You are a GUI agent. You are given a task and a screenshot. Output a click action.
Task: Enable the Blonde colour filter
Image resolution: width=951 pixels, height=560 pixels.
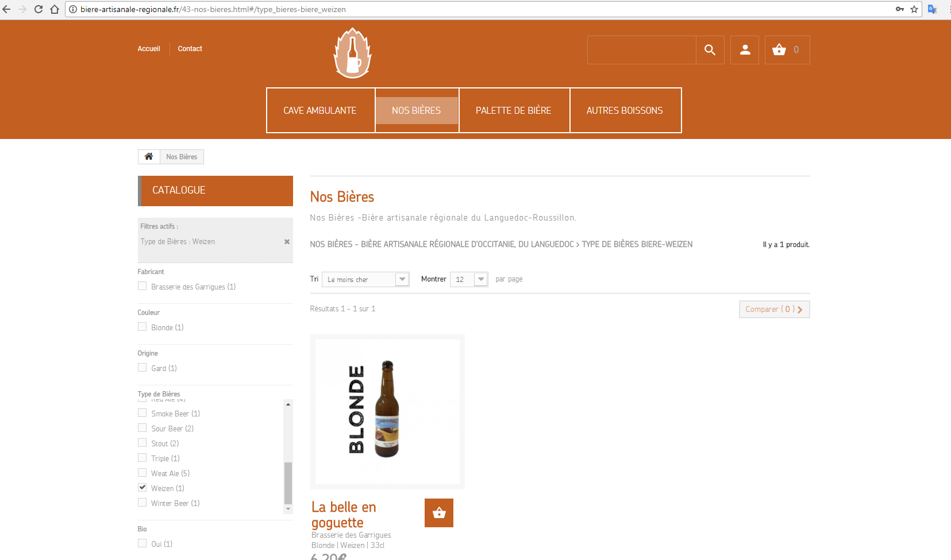142,327
